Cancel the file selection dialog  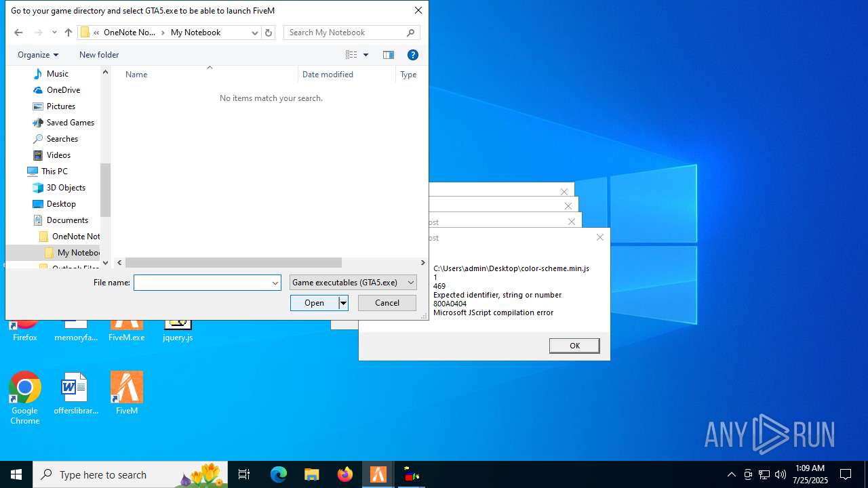tap(387, 303)
